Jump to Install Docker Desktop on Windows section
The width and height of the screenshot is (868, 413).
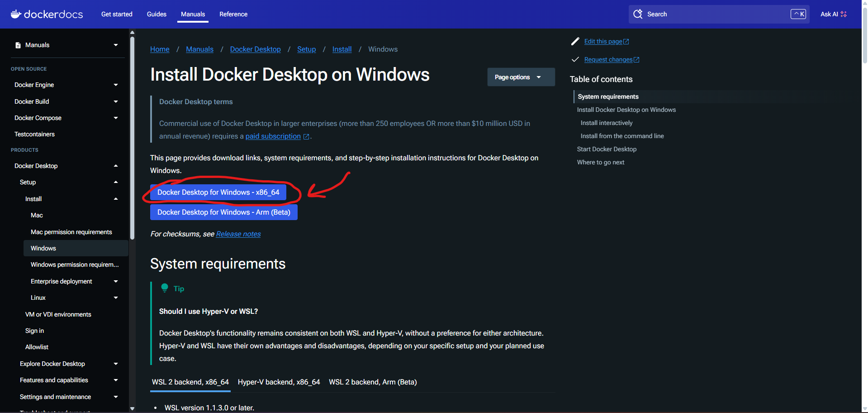click(x=626, y=110)
